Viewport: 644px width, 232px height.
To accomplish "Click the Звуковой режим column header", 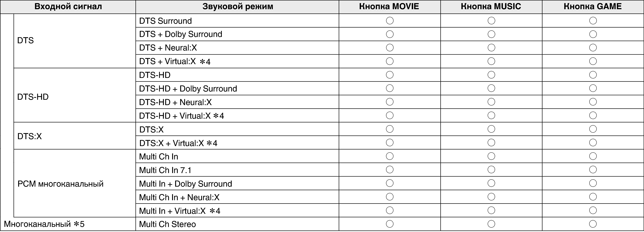I will (x=237, y=7).
